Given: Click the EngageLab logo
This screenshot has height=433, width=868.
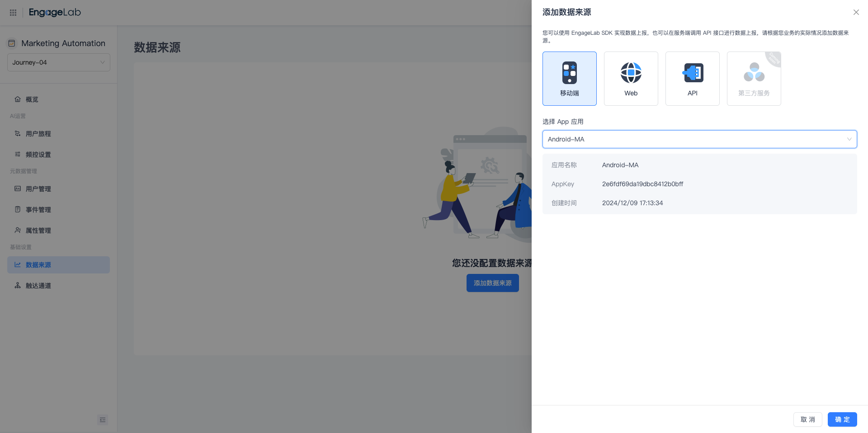Looking at the screenshot, I should coord(54,12).
